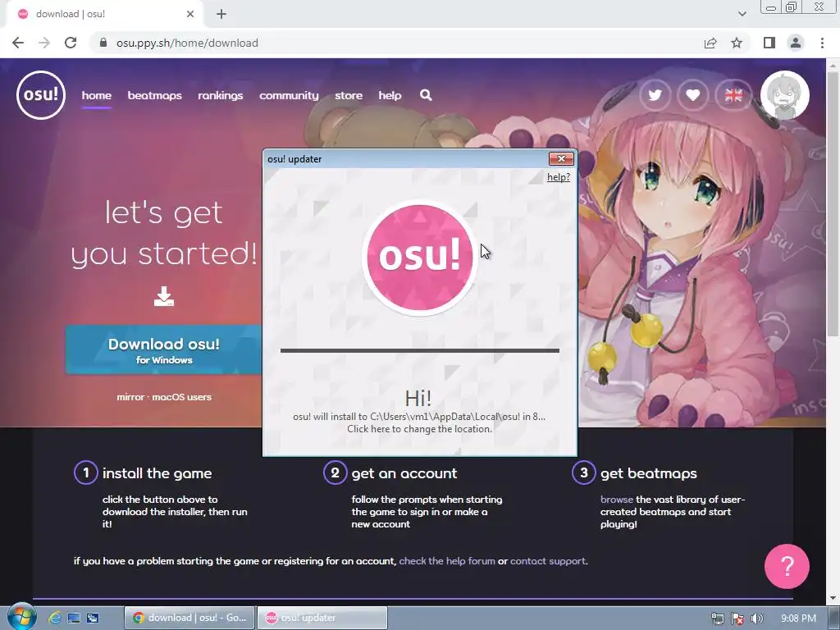Bookmark this page with star icon
The image size is (840, 630).
[737, 43]
